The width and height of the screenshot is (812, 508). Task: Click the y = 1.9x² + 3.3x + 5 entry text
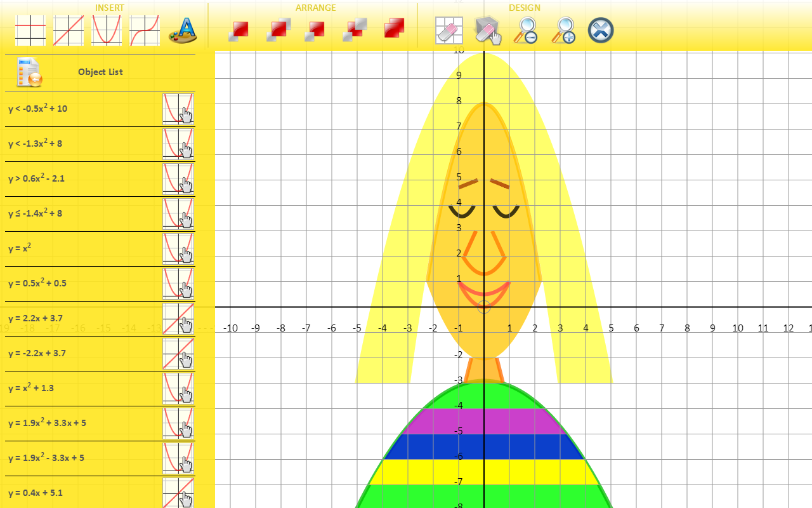click(47, 422)
